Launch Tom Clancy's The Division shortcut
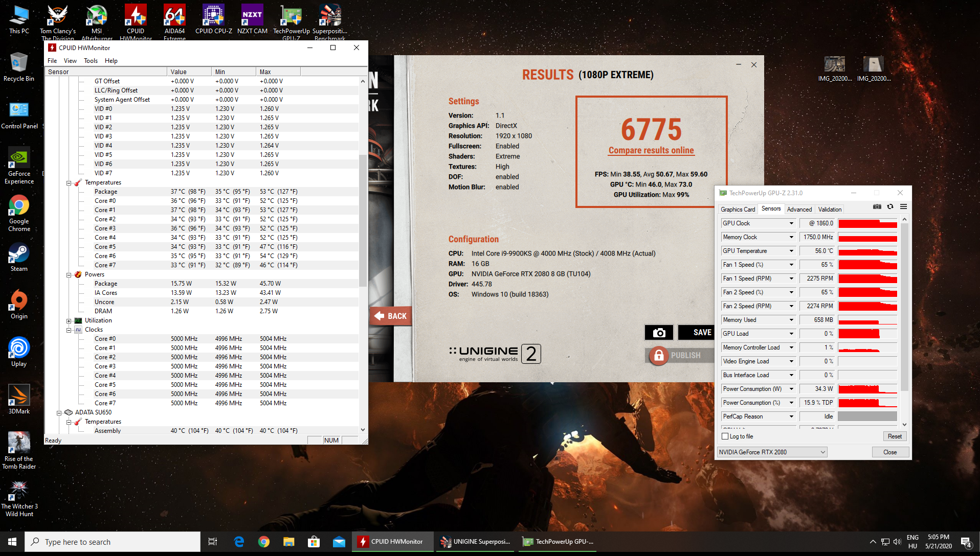 (x=58, y=21)
